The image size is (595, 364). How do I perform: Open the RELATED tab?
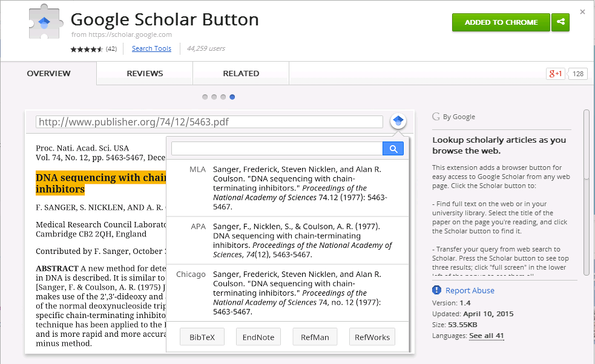[241, 74]
